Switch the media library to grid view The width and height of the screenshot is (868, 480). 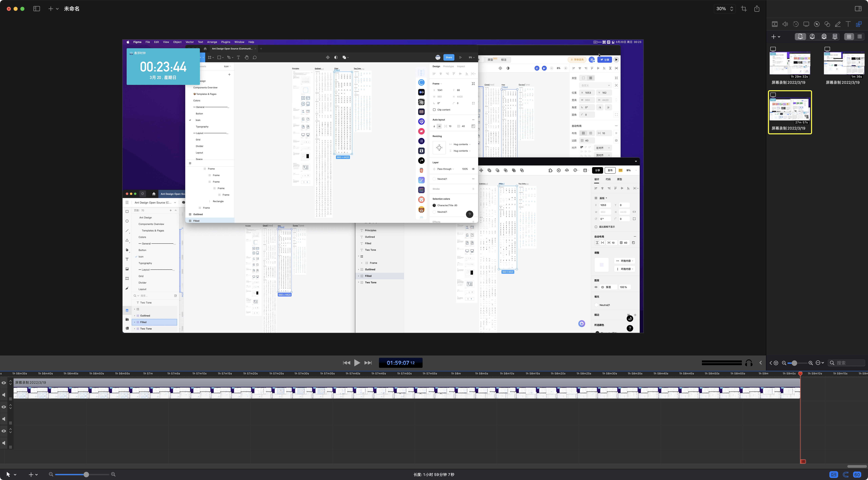849,36
